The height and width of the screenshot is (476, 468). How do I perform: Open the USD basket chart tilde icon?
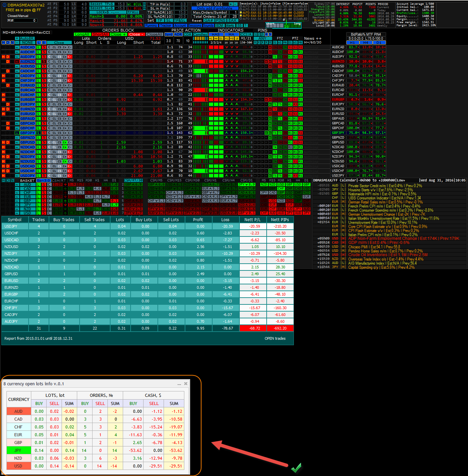17,213
